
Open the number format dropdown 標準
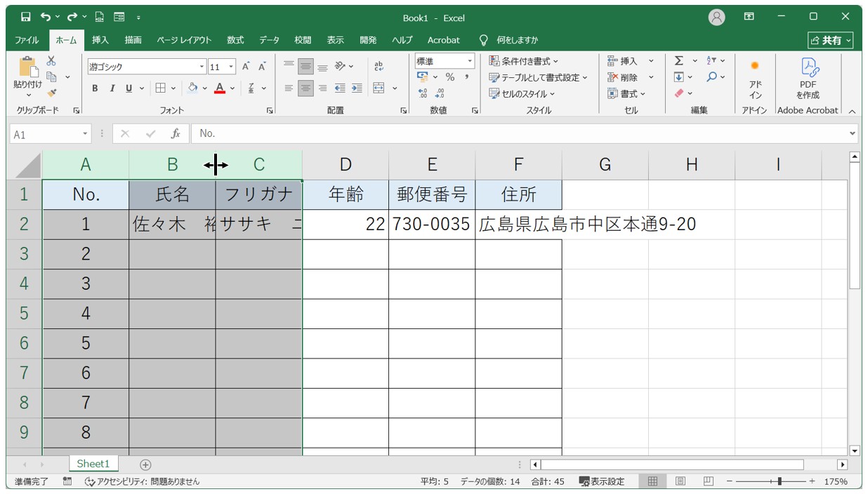coord(469,62)
